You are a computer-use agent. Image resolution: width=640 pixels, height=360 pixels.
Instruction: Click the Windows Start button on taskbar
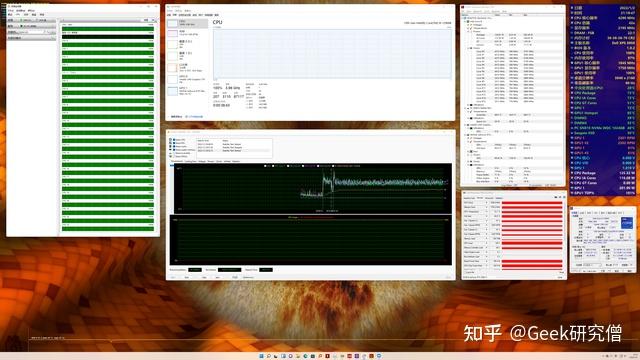[x=262, y=356]
